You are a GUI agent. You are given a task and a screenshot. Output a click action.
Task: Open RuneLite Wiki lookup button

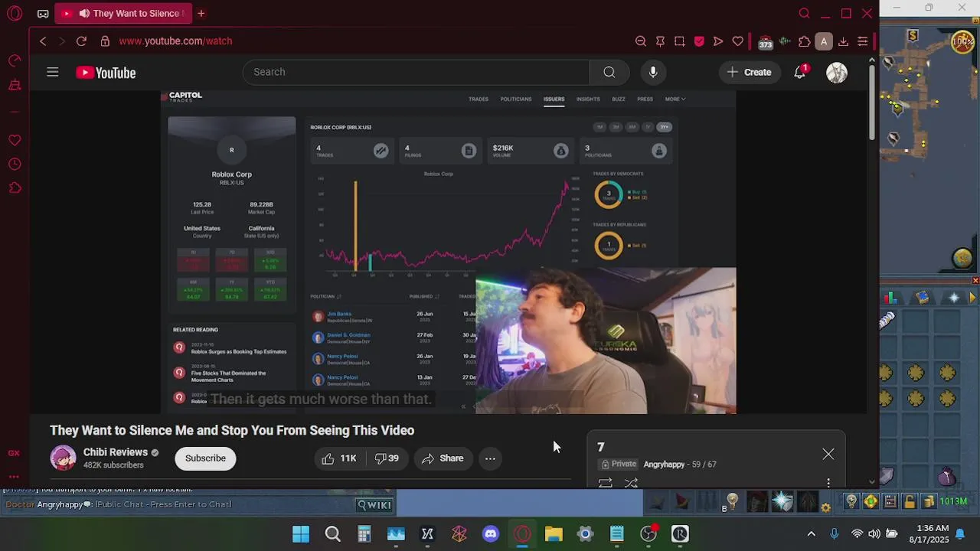[375, 504]
